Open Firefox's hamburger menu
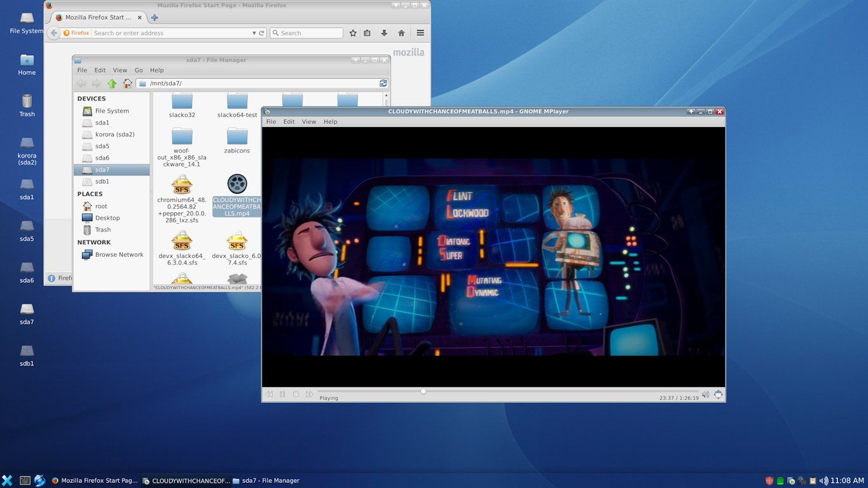The height and width of the screenshot is (488, 868). pos(420,33)
